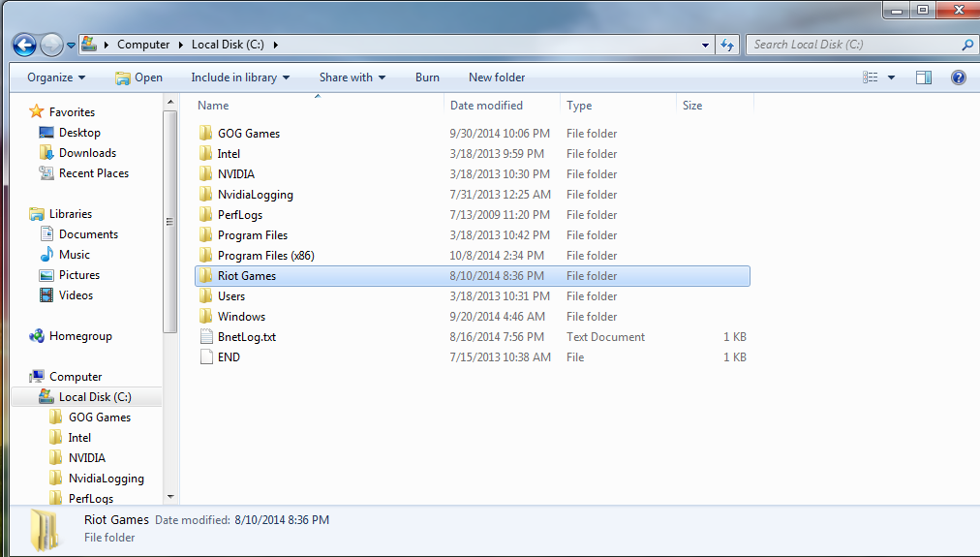
Task: Select the PerfLogs folder icon in file list
Action: coord(205,214)
